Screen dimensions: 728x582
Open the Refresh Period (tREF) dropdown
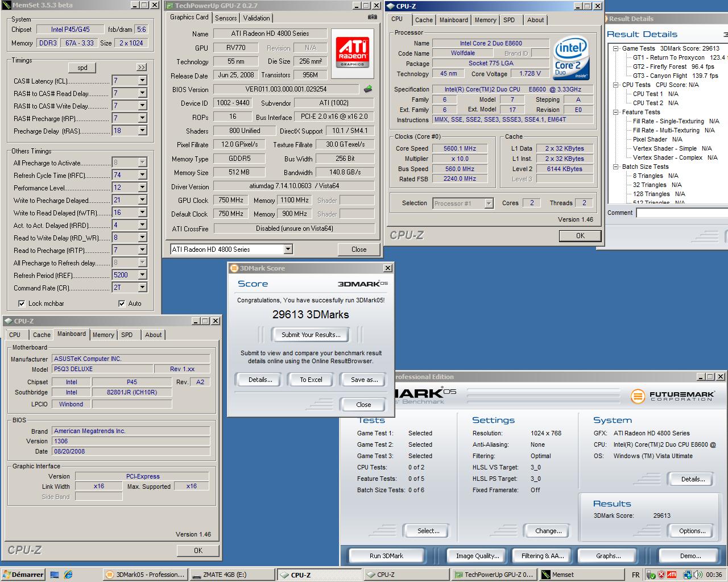click(x=142, y=275)
